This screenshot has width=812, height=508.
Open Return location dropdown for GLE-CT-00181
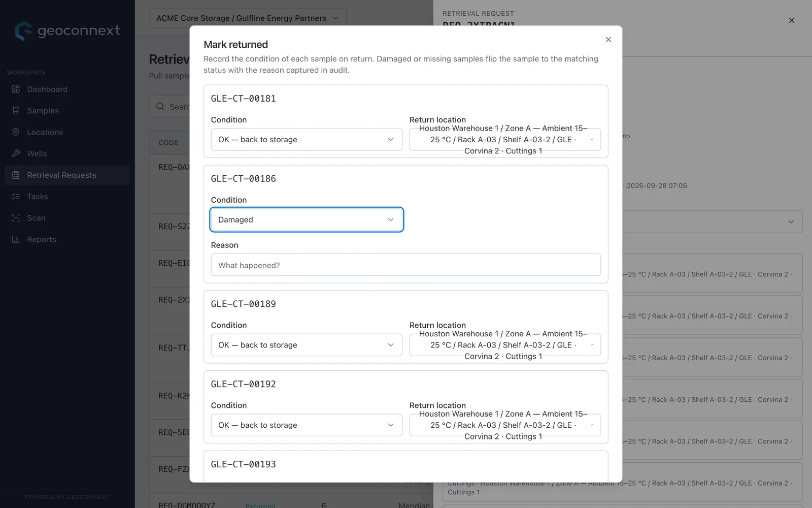click(x=505, y=139)
